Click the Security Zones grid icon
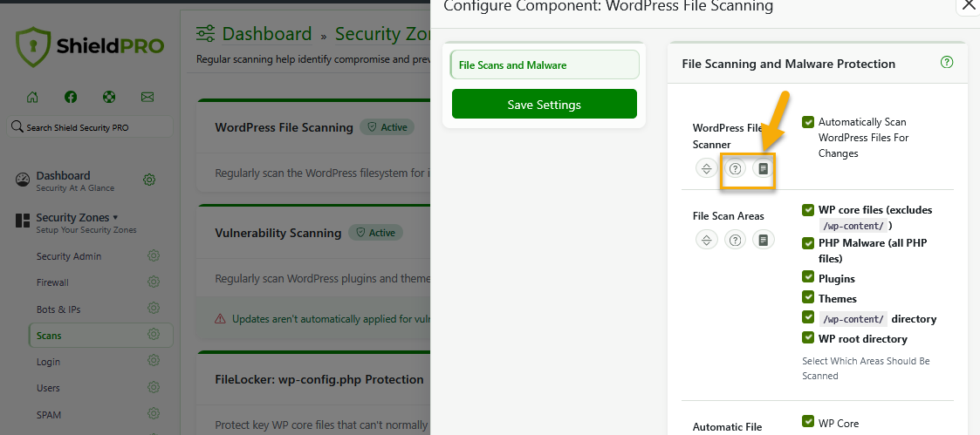The height and width of the screenshot is (435, 980). tap(23, 221)
